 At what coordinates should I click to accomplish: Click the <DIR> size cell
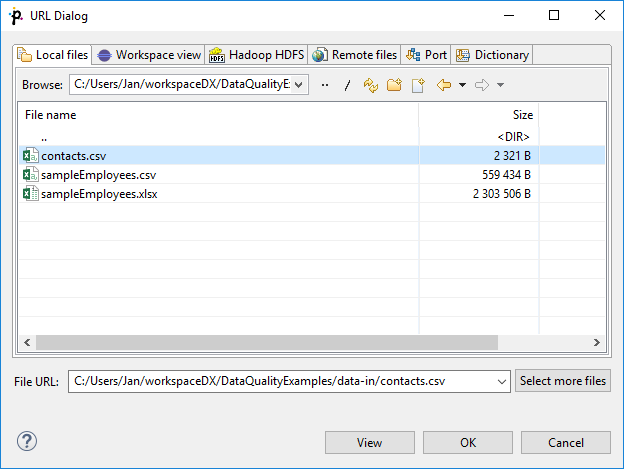click(479, 137)
